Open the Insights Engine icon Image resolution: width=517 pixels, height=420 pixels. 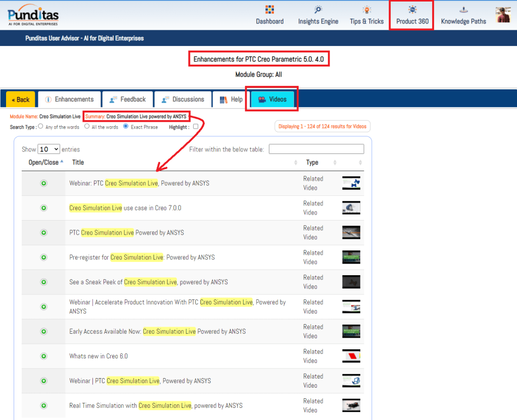coord(318,10)
